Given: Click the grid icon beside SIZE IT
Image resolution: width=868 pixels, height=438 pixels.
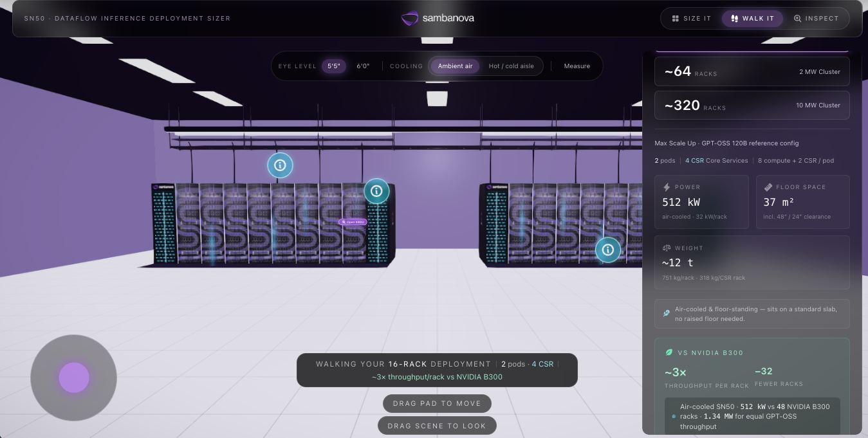Looking at the screenshot, I should pos(676,19).
